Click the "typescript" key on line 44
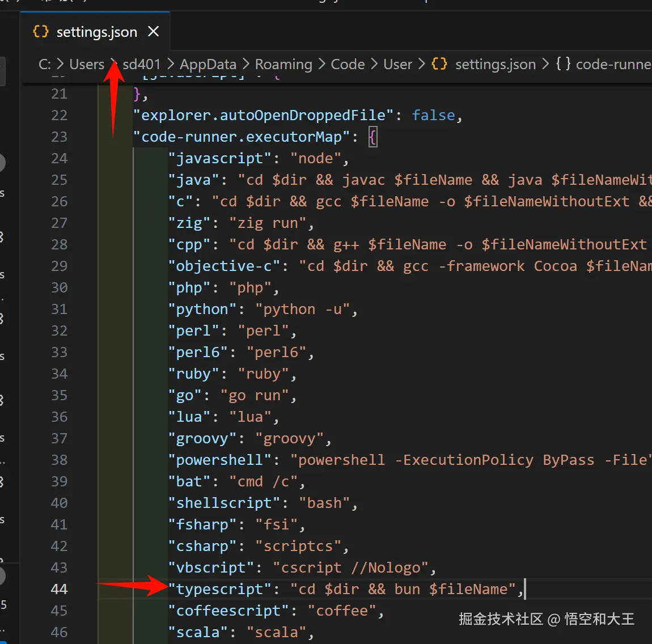The width and height of the screenshot is (652, 644). [x=219, y=590]
